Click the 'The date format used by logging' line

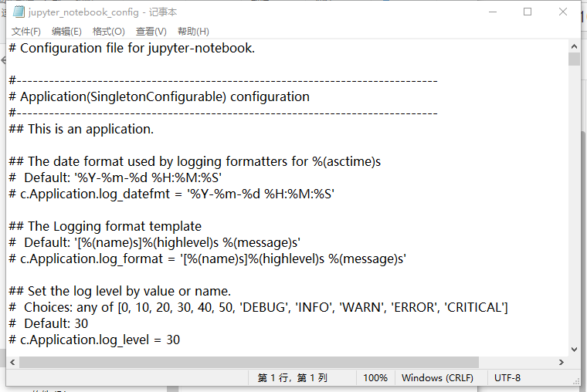(195, 161)
